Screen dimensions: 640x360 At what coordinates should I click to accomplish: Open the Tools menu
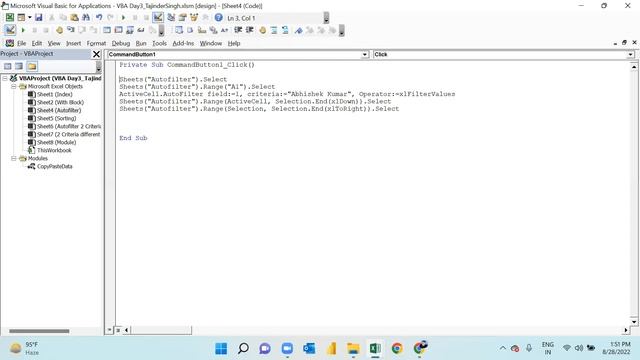pyautogui.click(x=160, y=43)
